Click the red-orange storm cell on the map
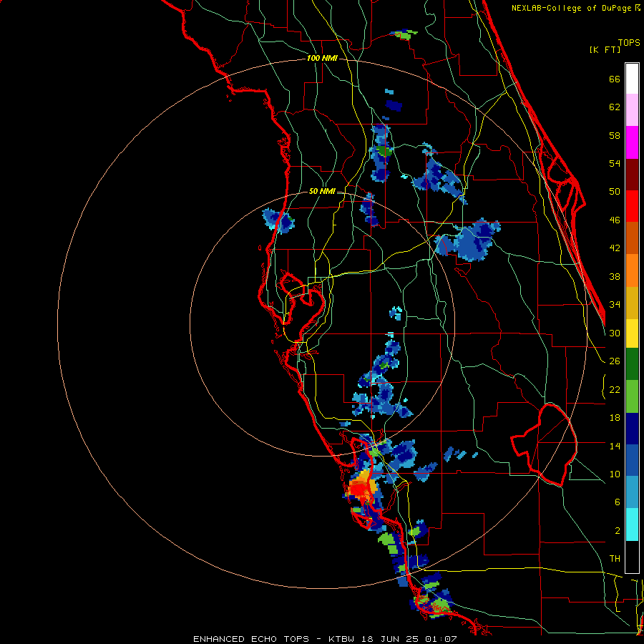644x644 pixels. point(361,487)
